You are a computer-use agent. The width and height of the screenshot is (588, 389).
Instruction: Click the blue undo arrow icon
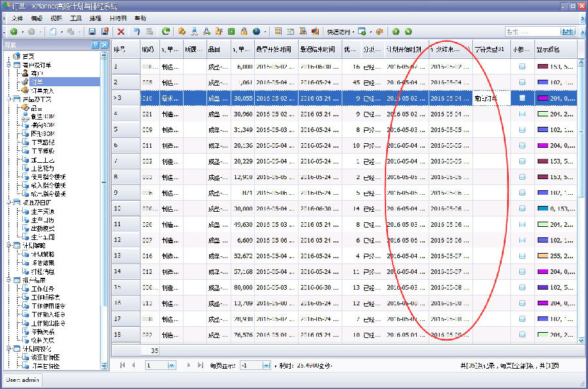[x=137, y=32]
